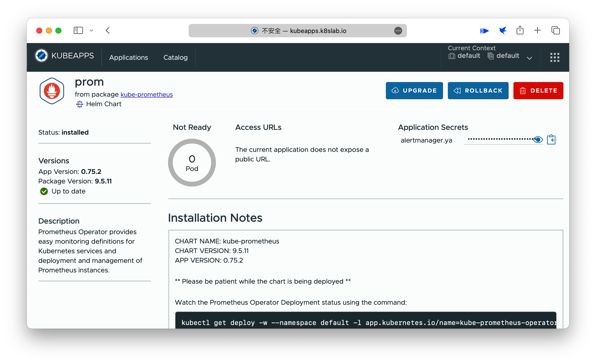Viewport: 596px width, 364px height.
Task: Click the default namespace context icon
Action: click(x=490, y=56)
